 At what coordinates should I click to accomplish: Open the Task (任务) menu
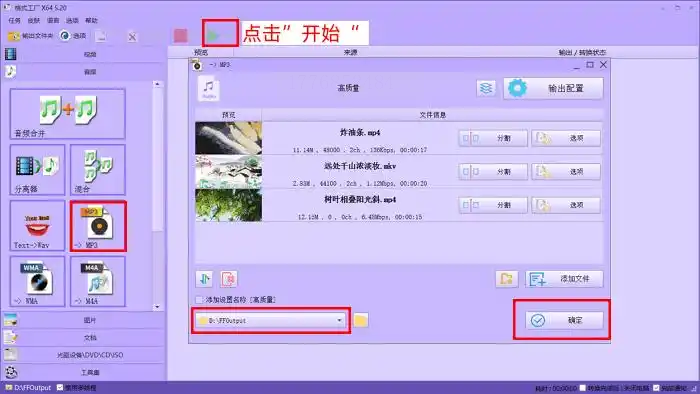[14, 21]
